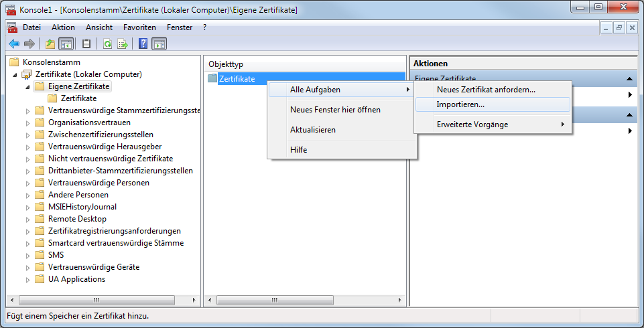644x328 pixels.
Task: Open Help via the blue question-mark icon
Action: click(143, 44)
